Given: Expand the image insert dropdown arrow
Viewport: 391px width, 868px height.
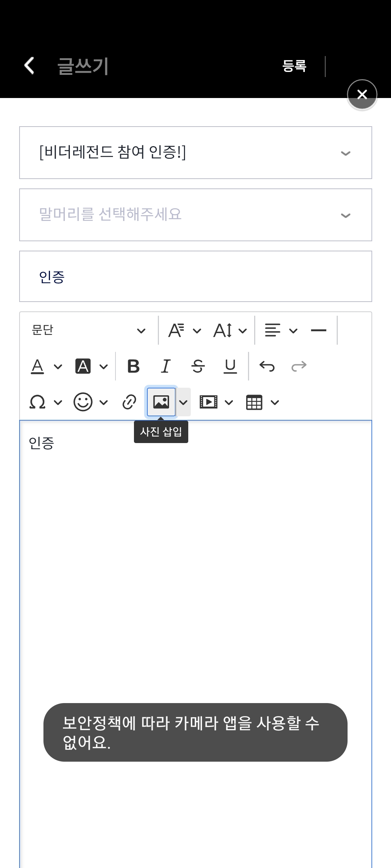Looking at the screenshot, I should tap(184, 402).
